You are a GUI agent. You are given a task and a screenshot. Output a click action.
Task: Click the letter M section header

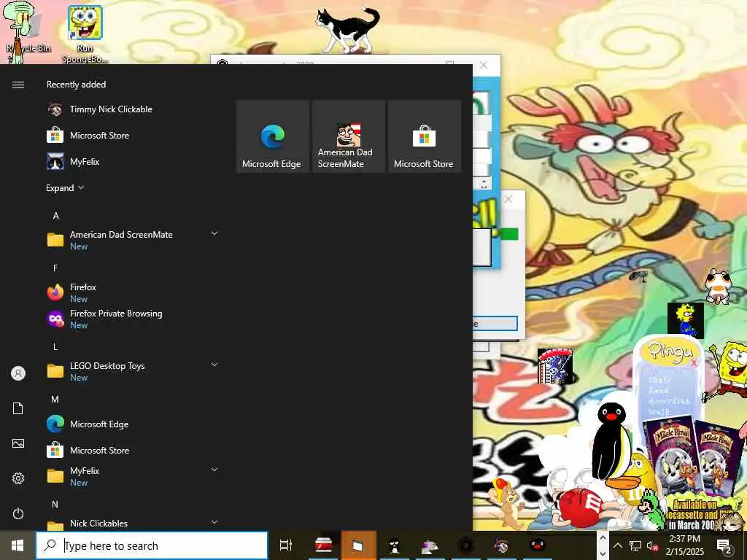[x=55, y=399]
